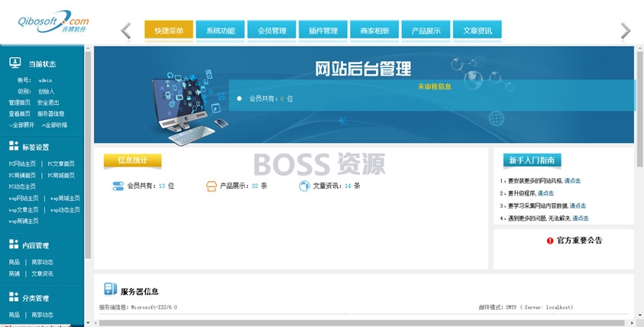Click the article count 14 in 信息统计

point(348,186)
